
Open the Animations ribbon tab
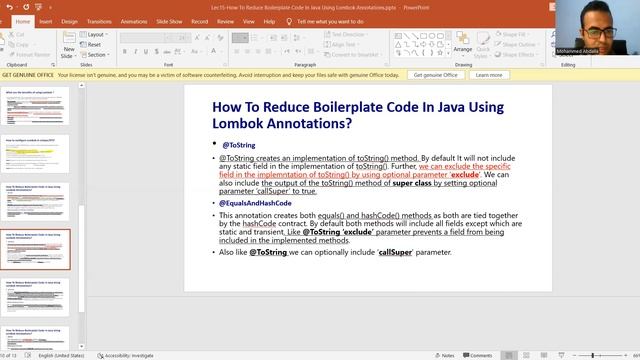(134, 22)
